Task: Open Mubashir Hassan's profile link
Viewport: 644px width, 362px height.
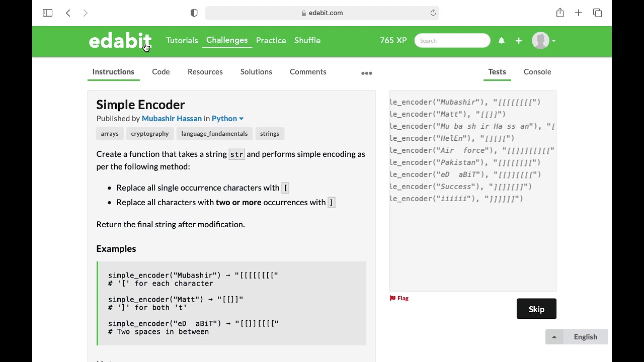Action: coord(172,119)
